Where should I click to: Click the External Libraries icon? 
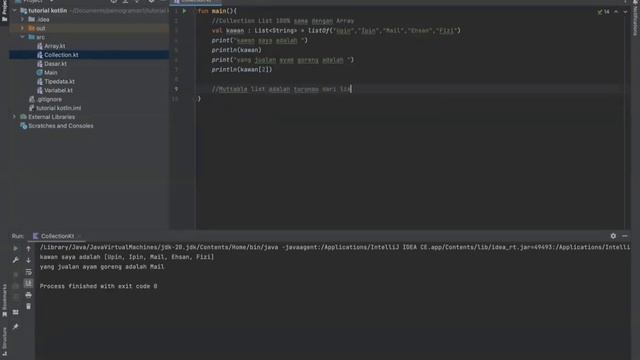click(x=24, y=117)
